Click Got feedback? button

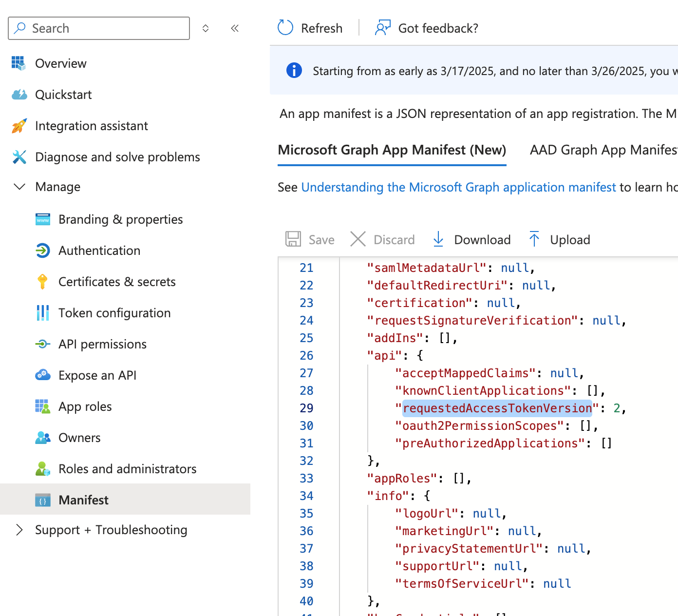[427, 28]
